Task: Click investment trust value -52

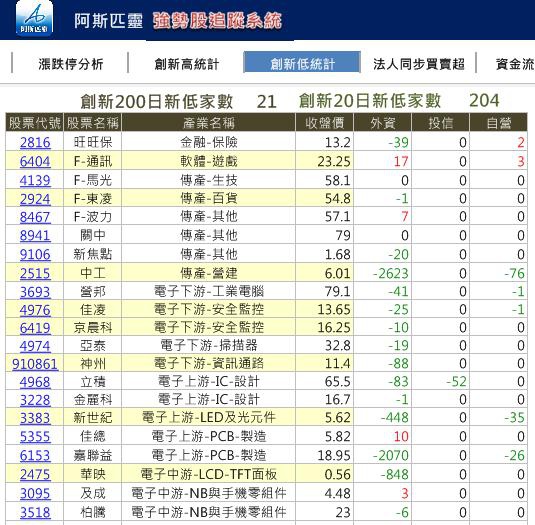Action: click(x=457, y=382)
